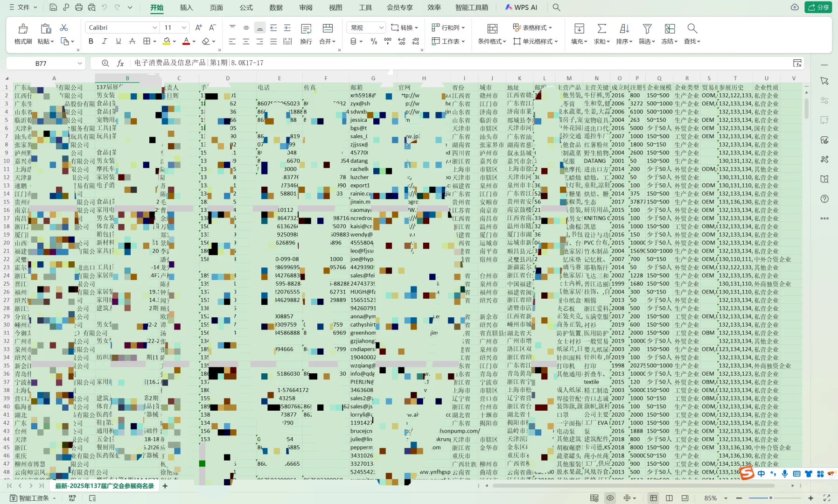This screenshot has width=838, height=504.
Task: Click the Filter (筛选) button
Action: (647, 34)
